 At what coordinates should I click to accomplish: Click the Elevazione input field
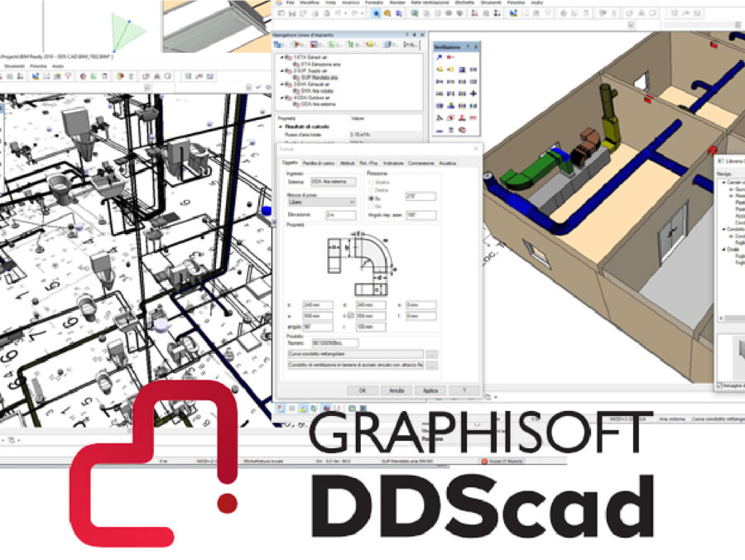[340, 215]
